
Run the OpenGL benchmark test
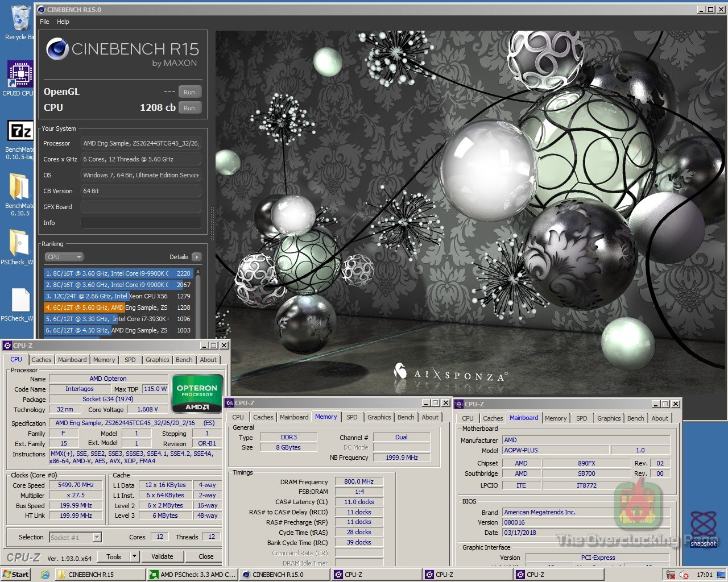click(189, 92)
